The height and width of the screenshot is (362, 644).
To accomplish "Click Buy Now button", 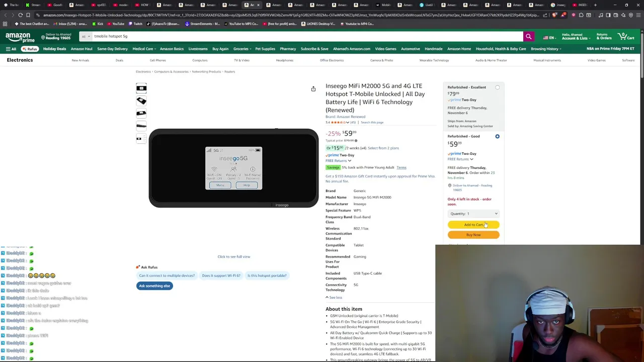I will pyautogui.click(x=473, y=235).
